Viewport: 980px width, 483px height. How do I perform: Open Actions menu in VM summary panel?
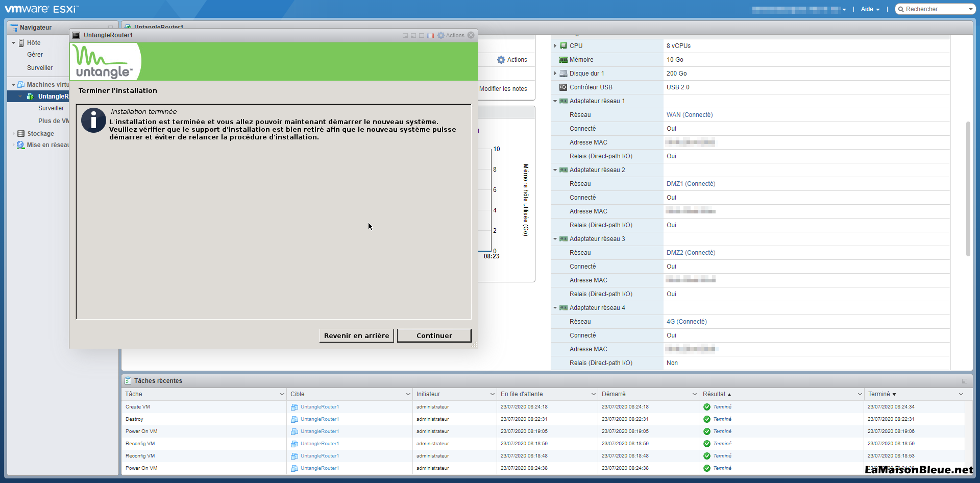[512, 60]
